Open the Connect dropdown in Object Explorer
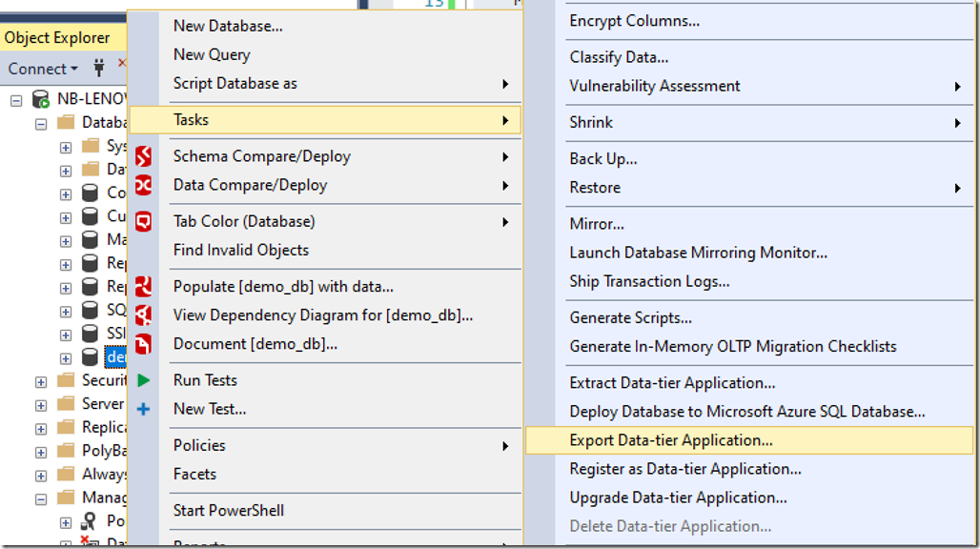Screen dimensions: 980x549 click(43, 68)
